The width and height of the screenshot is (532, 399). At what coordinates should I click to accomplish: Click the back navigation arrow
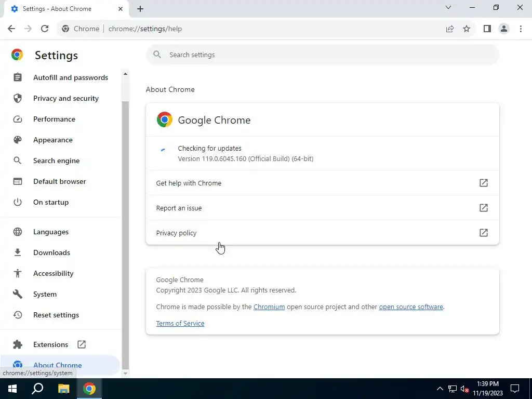coord(11,29)
